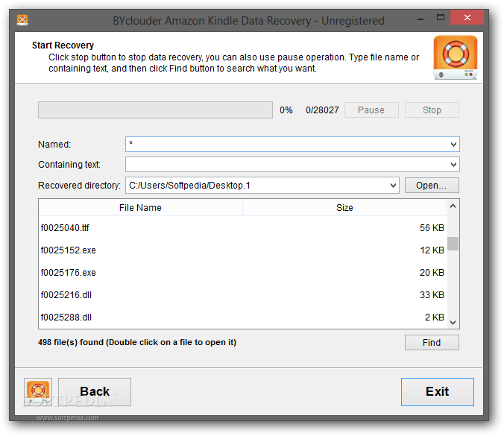The width and height of the screenshot is (504, 436).
Task: Click the file list scroll up arrow
Action: pos(453,206)
